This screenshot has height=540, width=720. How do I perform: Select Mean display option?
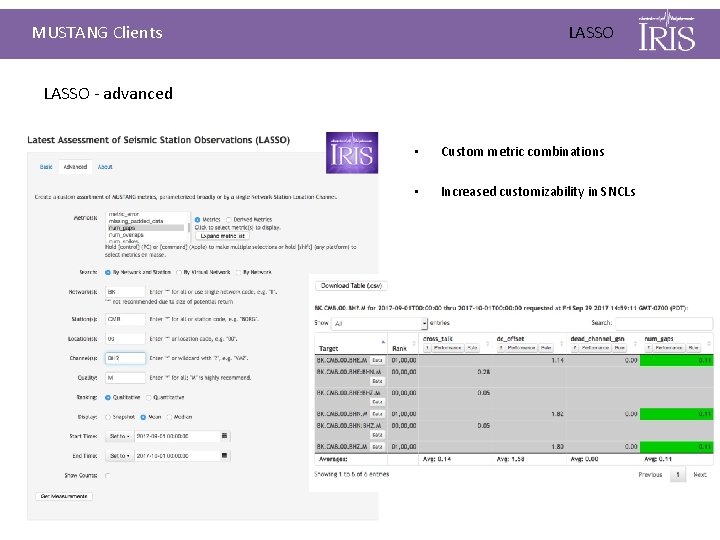click(143, 417)
